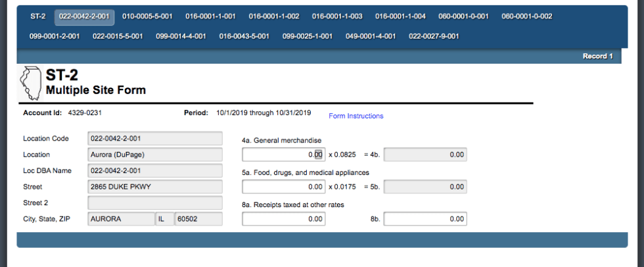Click the 8b amount input field
This screenshot has width=644, height=267.
(x=425, y=219)
